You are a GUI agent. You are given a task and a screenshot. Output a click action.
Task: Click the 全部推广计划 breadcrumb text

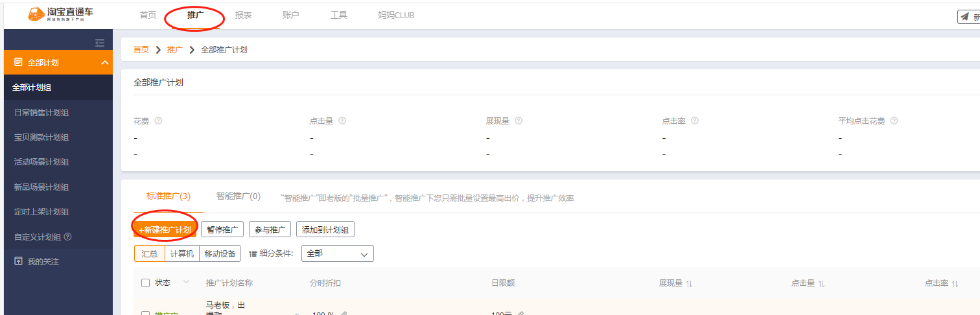[x=224, y=50]
